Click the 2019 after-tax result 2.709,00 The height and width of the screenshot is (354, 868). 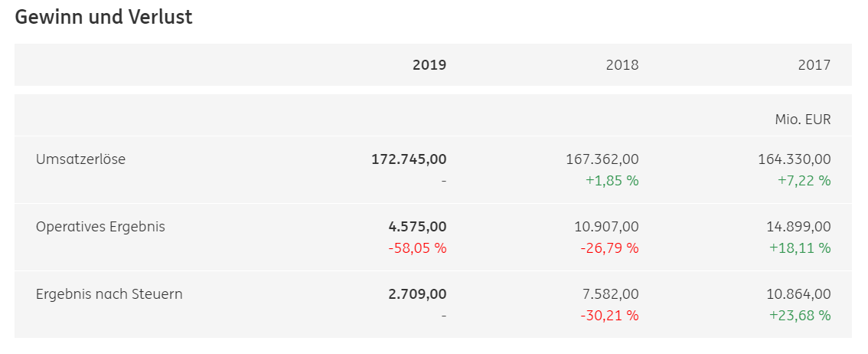417,293
